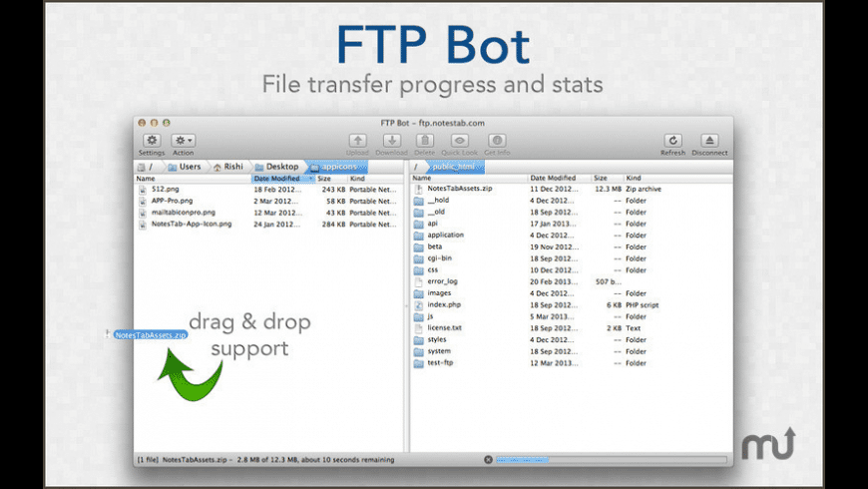Select the index.php file icon

(418, 305)
